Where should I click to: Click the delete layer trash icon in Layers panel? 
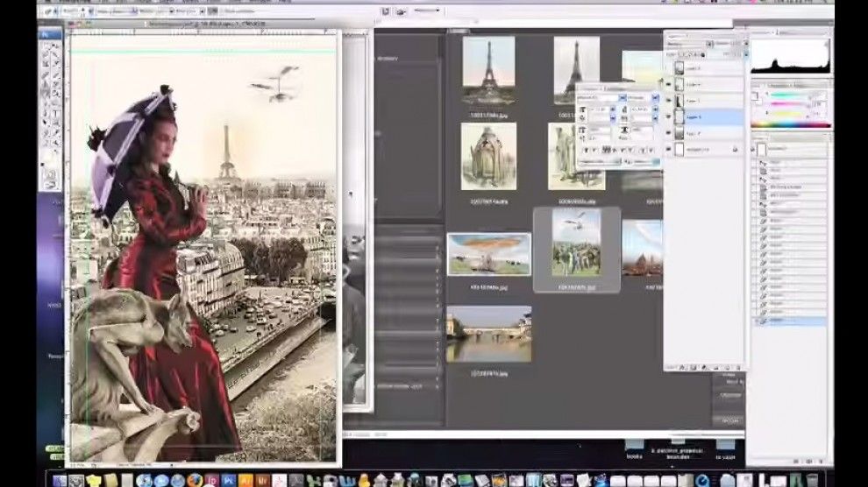click(738, 367)
